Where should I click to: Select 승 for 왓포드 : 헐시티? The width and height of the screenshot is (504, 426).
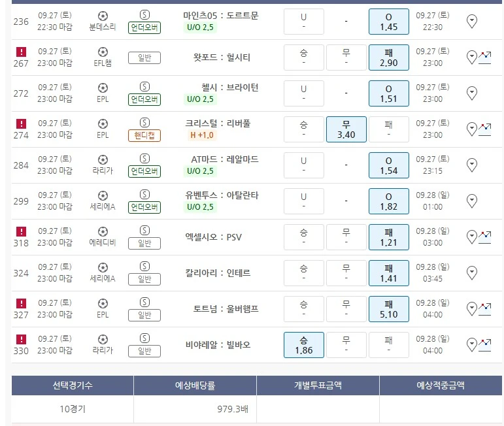tap(303, 57)
